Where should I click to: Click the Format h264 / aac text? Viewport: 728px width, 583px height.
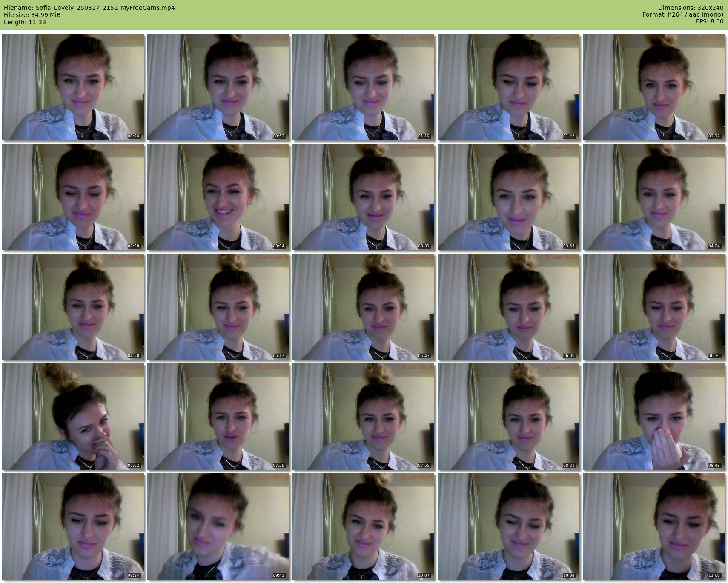(683, 15)
